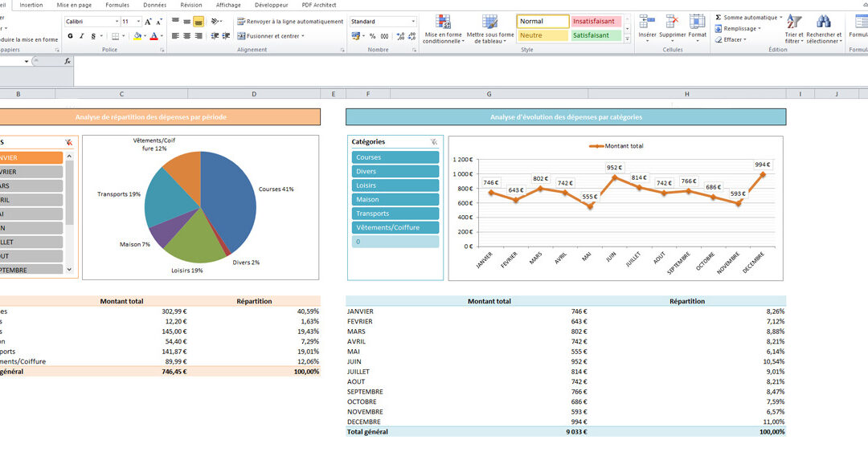The image size is (868, 452).
Task: Select Transports slicer button
Action: pyautogui.click(x=395, y=214)
